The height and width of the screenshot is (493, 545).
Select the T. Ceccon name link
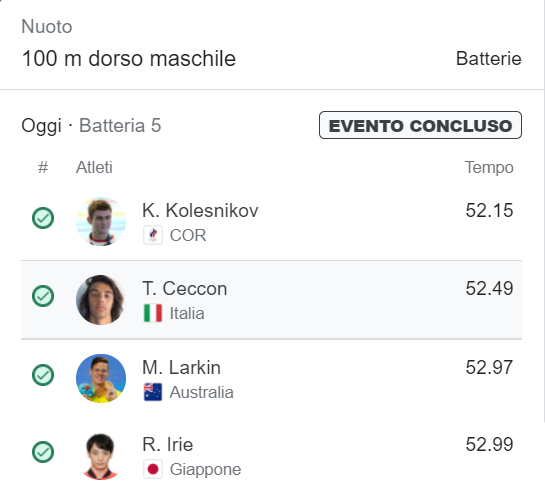tap(185, 289)
